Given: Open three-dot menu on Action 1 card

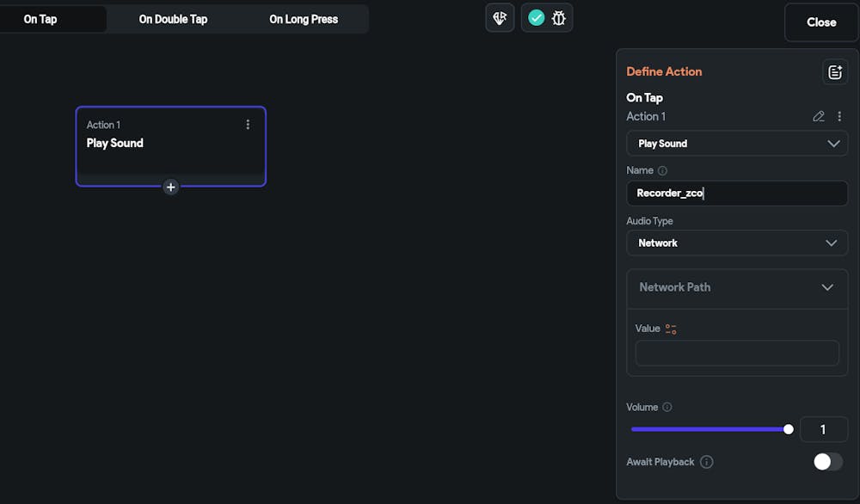Looking at the screenshot, I should click(248, 125).
